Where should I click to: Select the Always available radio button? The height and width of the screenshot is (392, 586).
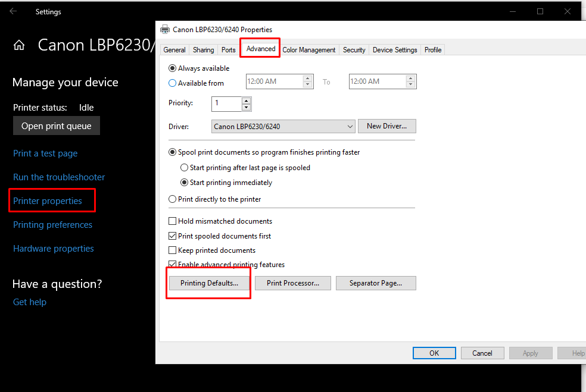click(x=172, y=68)
